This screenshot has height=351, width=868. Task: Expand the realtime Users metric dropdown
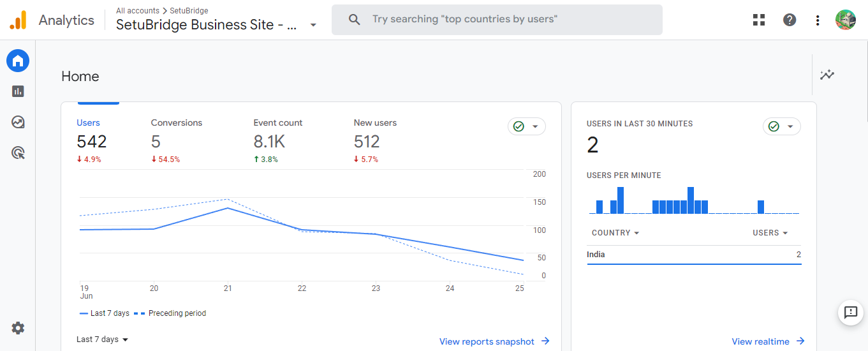[770, 233]
